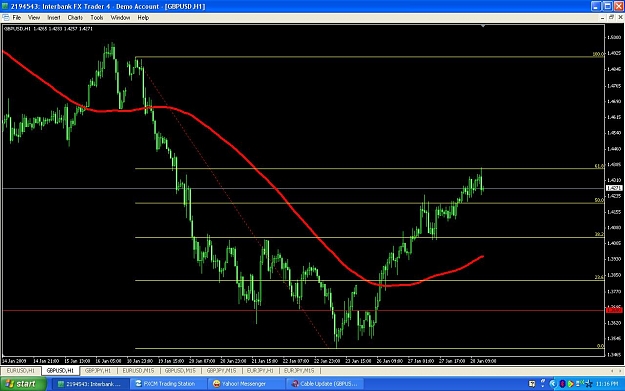Open the File menu
Screen dimensions: 625x391
pos(17,18)
